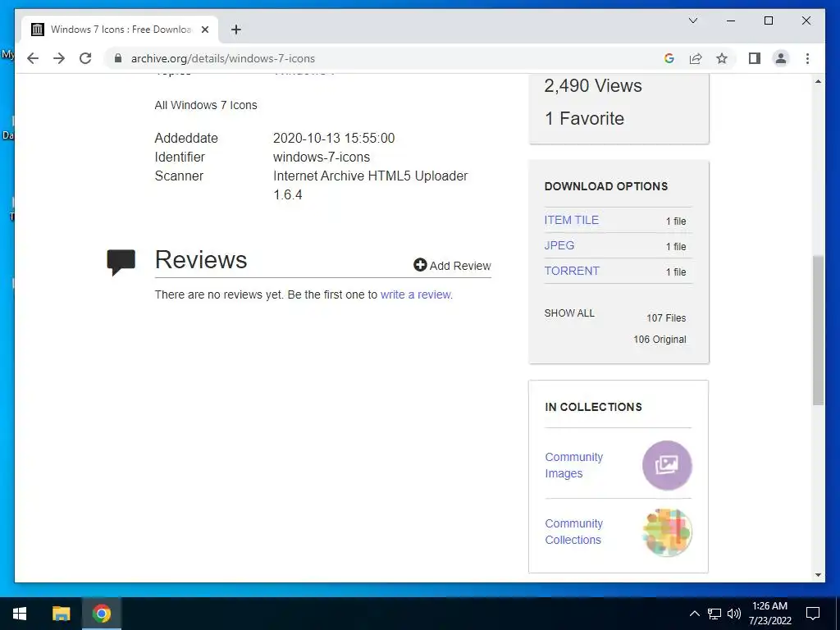
Task: Click the Community Images purple thumbnail
Action: coord(667,465)
